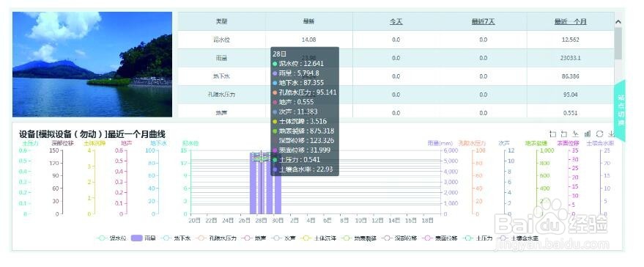Click the monthly value 0.551

[571, 112]
